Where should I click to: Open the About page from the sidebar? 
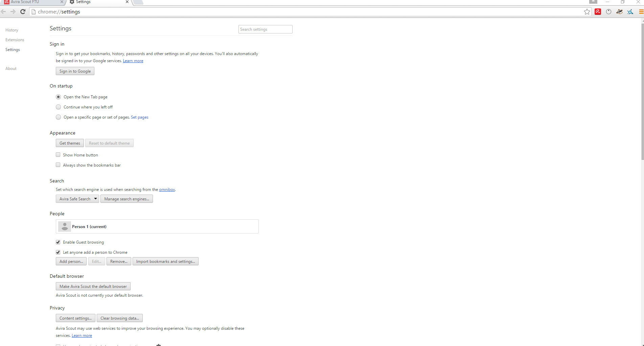pos(11,69)
